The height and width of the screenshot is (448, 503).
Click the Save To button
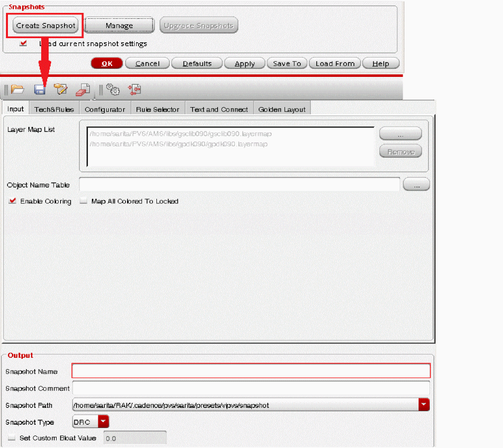287,64
